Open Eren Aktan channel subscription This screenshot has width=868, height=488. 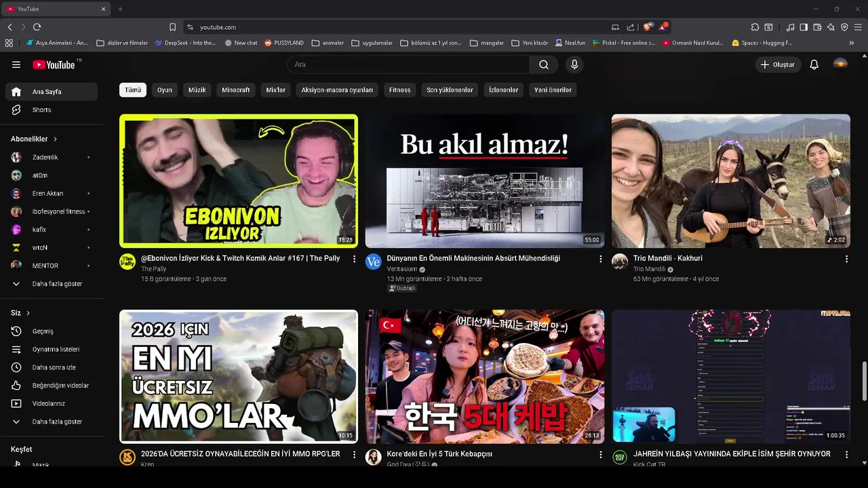pyautogui.click(x=52, y=193)
